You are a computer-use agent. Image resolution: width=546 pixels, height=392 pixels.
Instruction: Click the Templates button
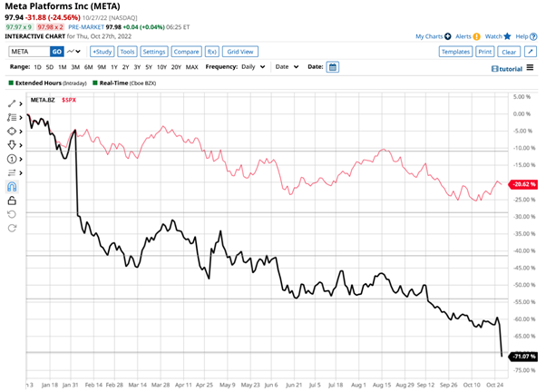454,53
